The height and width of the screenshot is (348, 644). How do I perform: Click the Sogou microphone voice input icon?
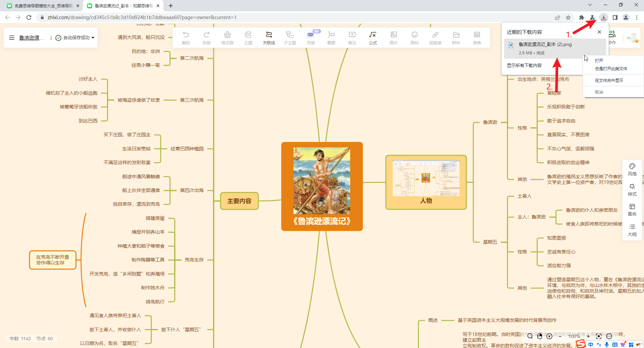click(607, 344)
